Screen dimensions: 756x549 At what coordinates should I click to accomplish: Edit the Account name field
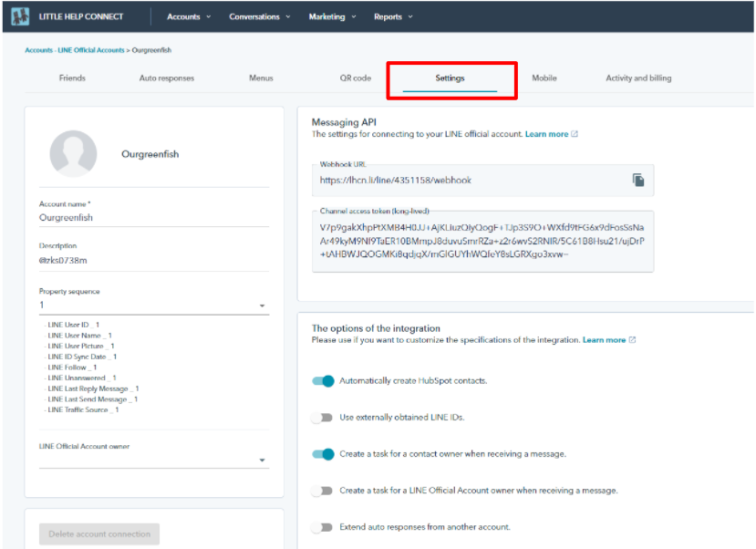click(154, 218)
